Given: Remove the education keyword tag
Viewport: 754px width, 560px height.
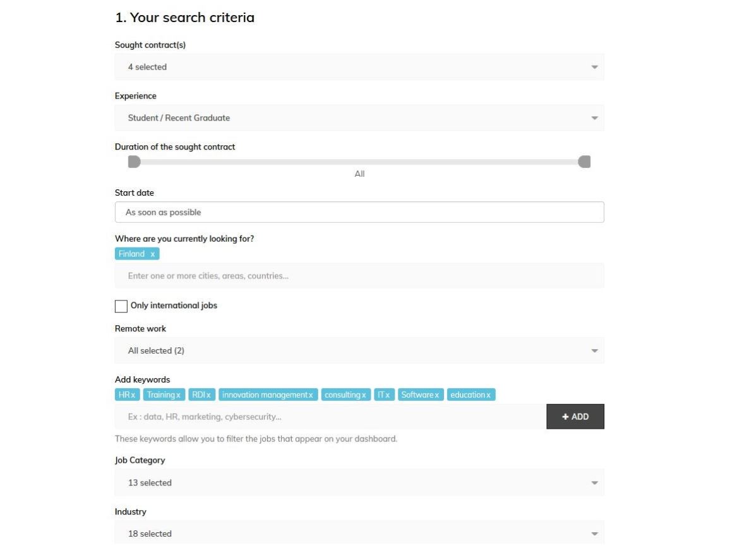Looking at the screenshot, I should (488, 395).
